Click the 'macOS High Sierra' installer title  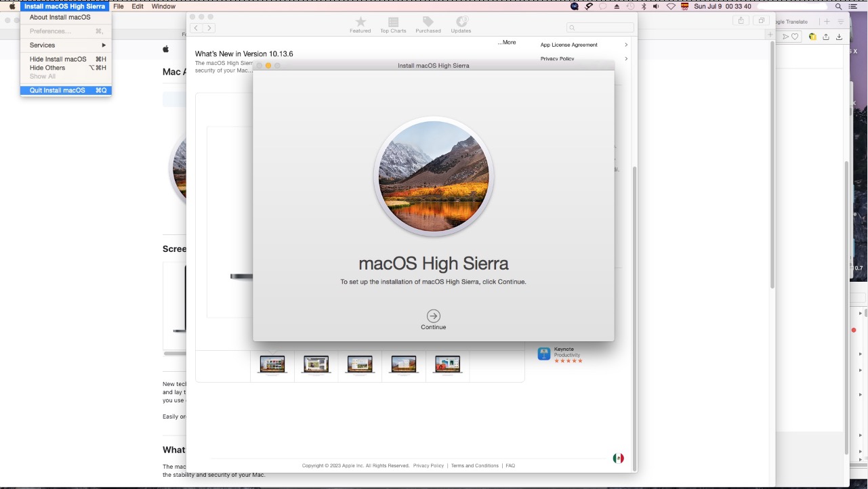(x=434, y=263)
